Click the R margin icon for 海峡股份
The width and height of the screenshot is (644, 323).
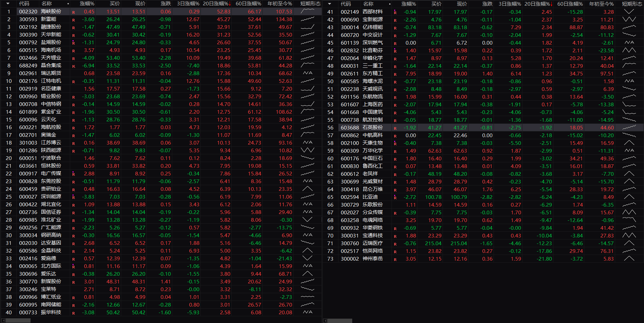click(x=74, y=12)
